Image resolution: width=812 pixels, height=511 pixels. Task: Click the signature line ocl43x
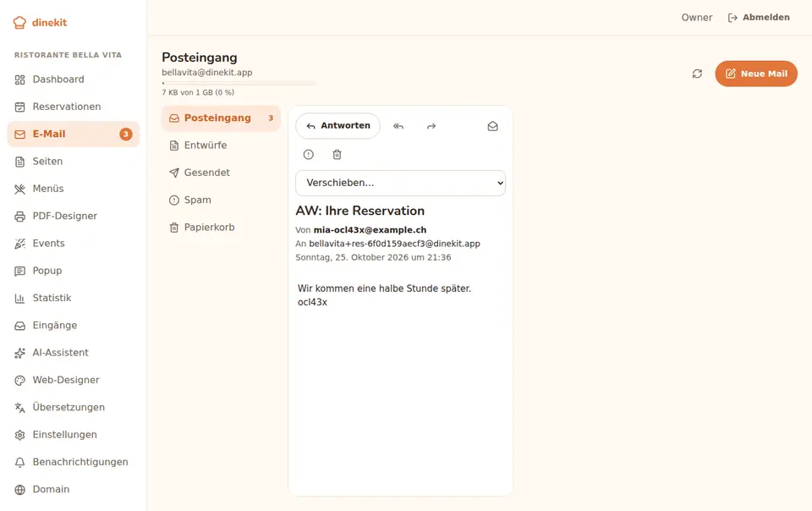312,302
